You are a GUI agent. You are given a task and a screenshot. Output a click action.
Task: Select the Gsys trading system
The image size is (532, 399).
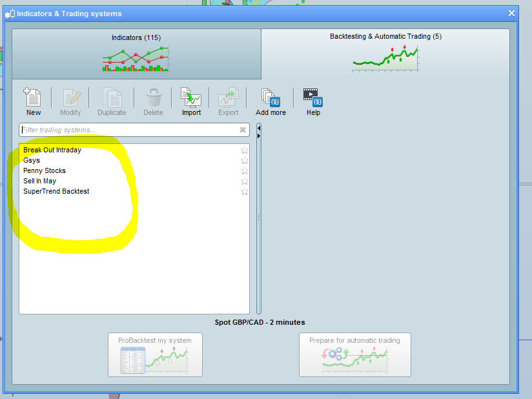(x=134, y=161)
